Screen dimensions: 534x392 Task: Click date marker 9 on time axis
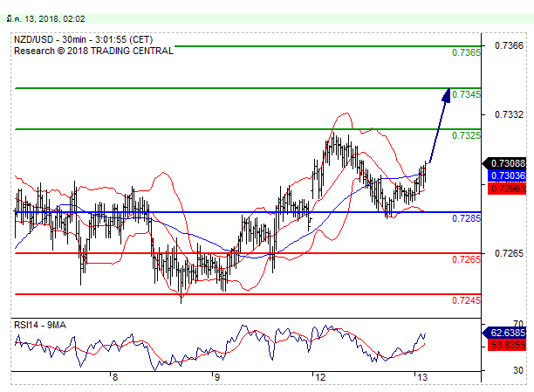pyautogui.click(x=216, y=377)
